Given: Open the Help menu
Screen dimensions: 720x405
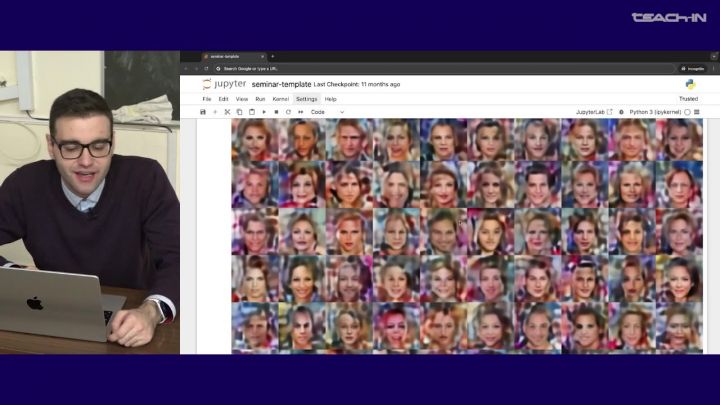Looking at the screenshot, I should pyautogui.click(x=330, y=99).
